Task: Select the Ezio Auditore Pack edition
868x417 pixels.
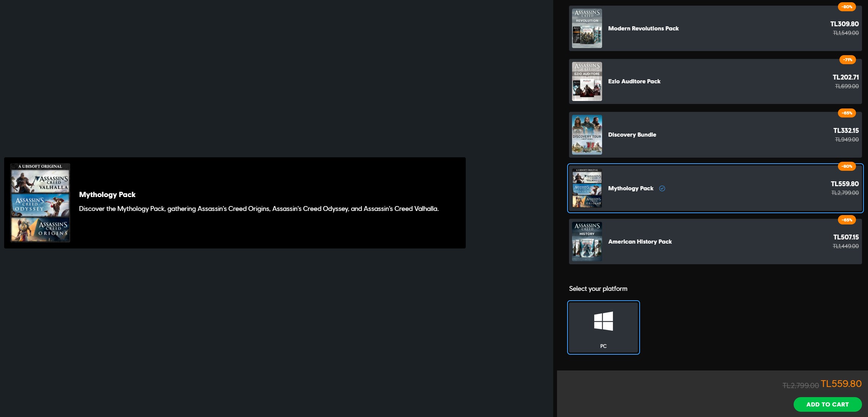Action: point(715,81)
